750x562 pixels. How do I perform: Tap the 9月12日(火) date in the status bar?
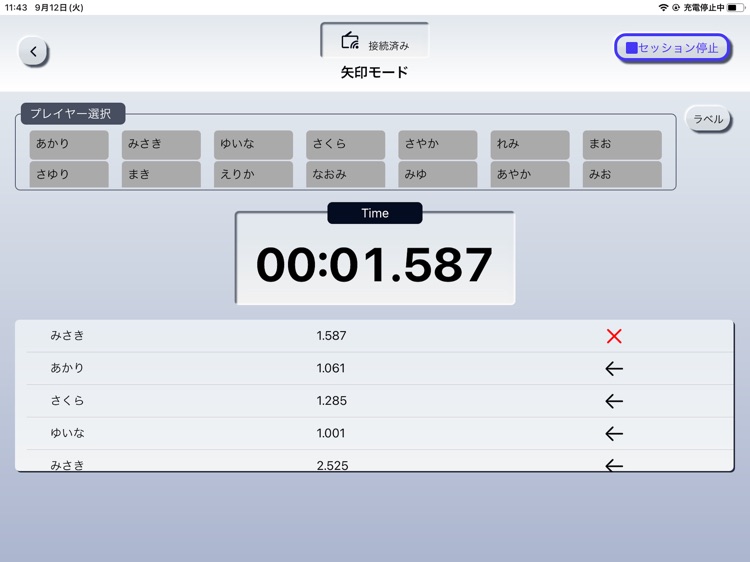click(59, 7)
